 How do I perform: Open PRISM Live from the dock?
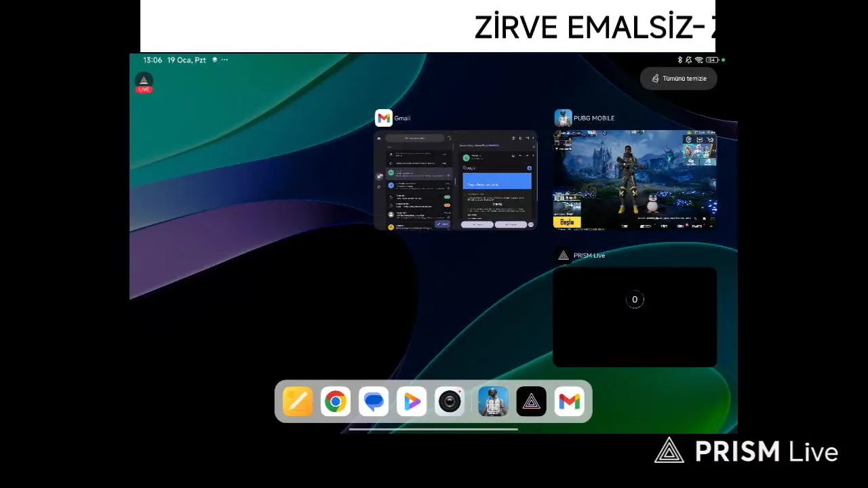tap(531, 402)
